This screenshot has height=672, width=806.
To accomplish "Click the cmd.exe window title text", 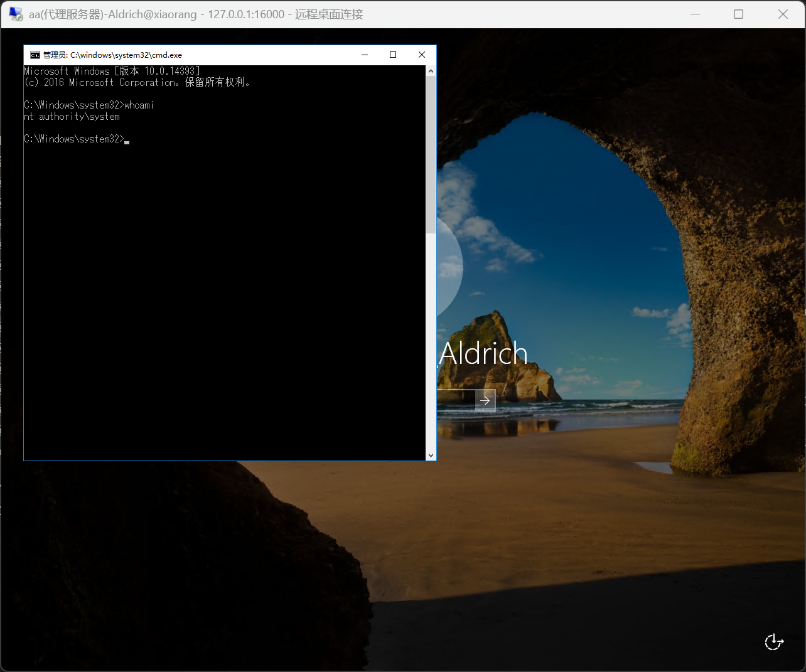I will [x=112, y=55].
